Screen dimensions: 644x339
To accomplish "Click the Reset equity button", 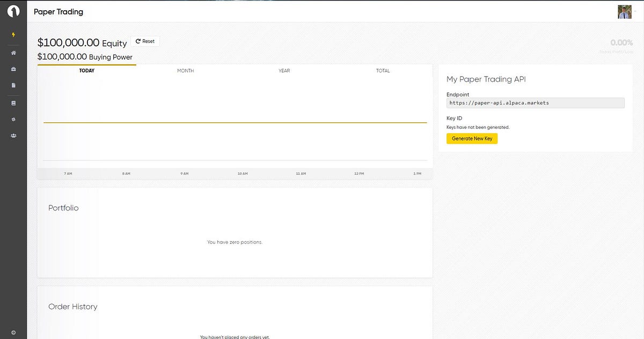I will [145, 41].
